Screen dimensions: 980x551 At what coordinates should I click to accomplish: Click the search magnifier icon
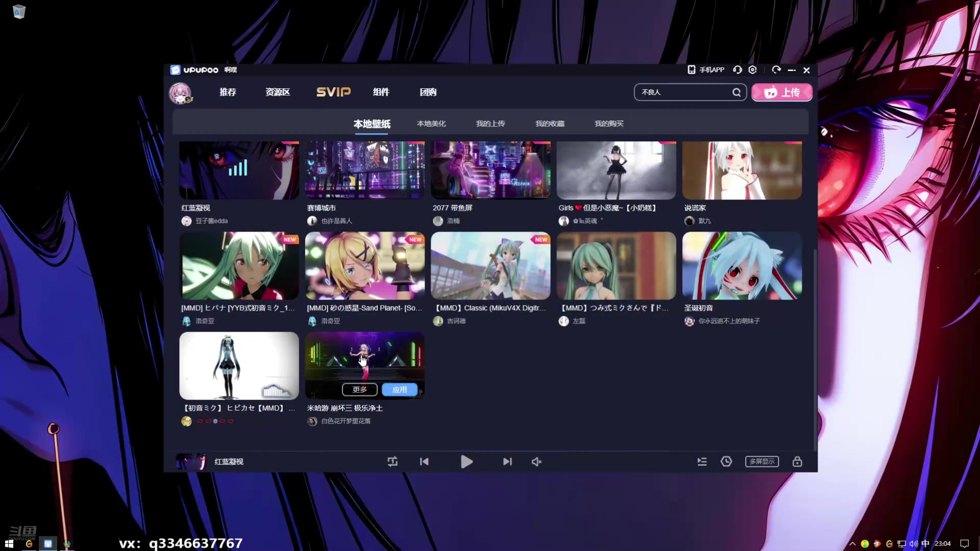(737, 92)
